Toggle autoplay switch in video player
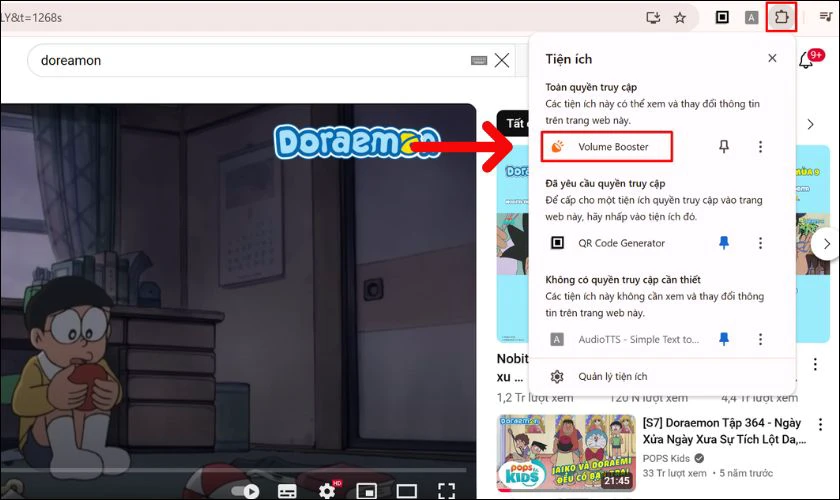Viewport: 840px width, 500px height. [245, 491]
